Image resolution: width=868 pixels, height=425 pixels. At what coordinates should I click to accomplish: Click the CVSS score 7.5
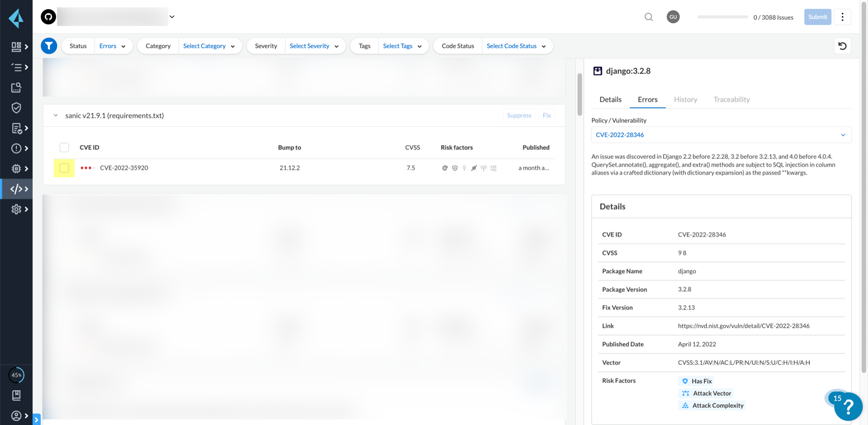point(411,168)
